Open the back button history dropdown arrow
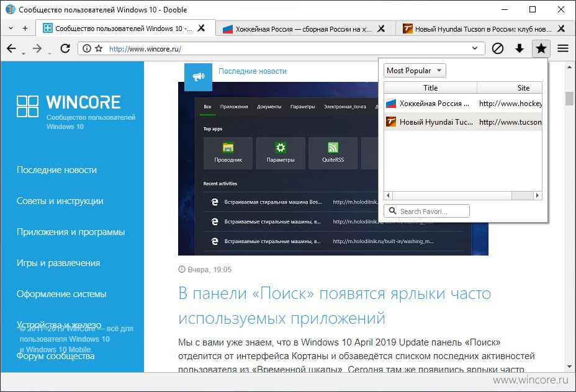Image resolution: width=576 pixels, height=392 pixels. pos(23,53)
